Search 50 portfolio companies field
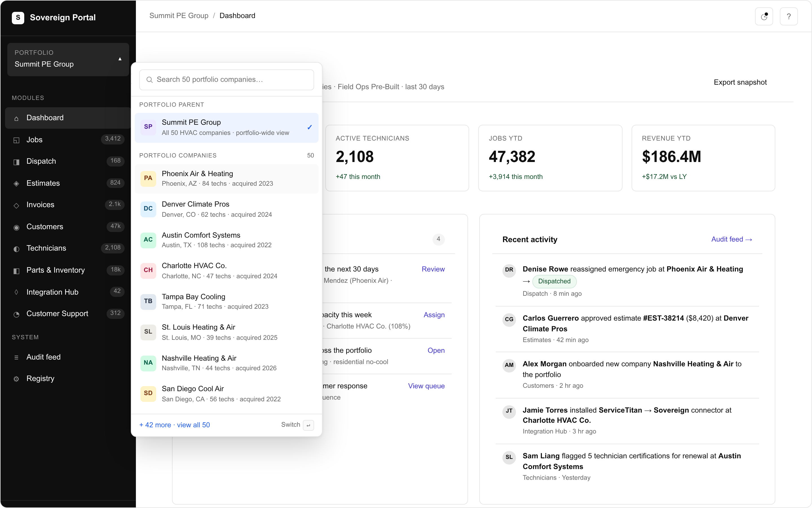Screen dimensions: 812x508 pos(226,80)
